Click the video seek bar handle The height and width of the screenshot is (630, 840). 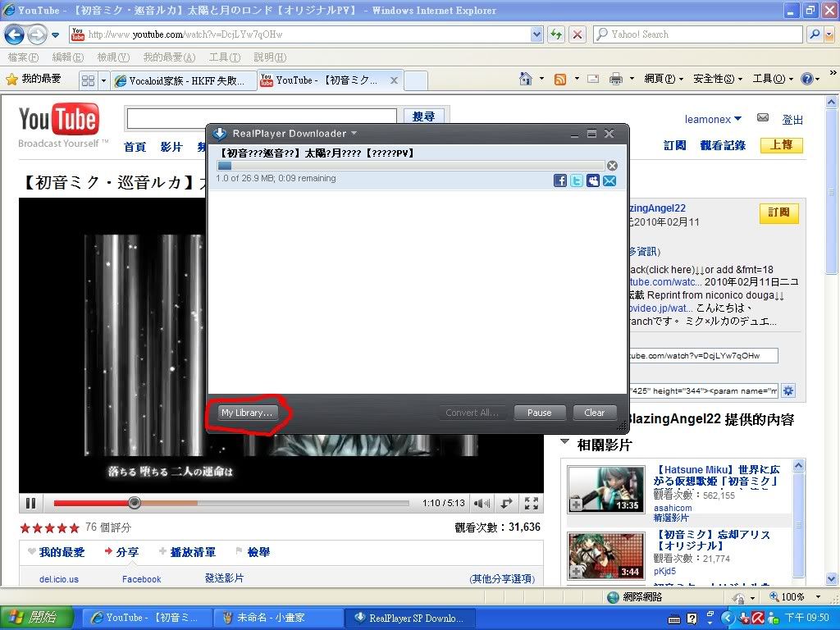(x=135, y=503)
